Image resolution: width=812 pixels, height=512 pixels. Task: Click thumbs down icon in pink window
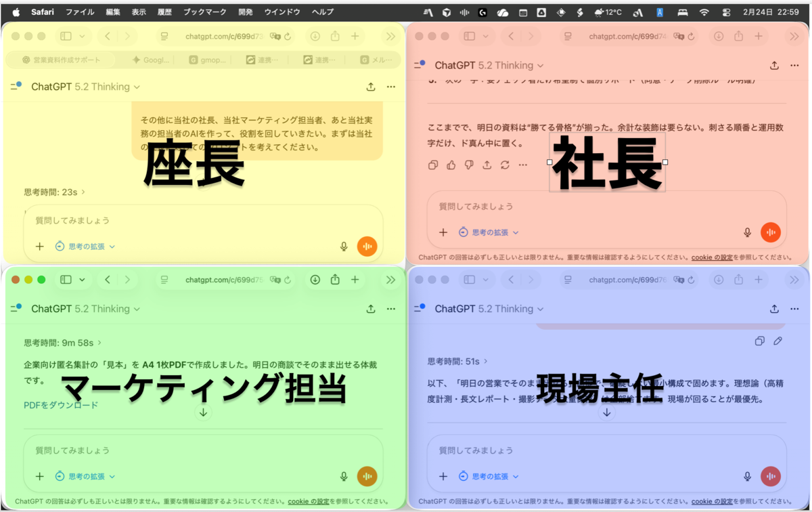[469, 165]
